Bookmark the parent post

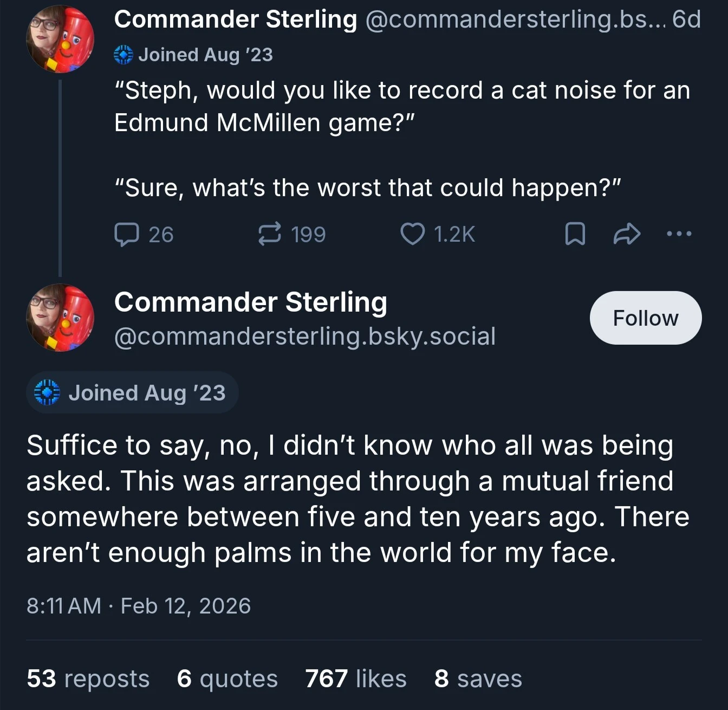(x=575, y=234)
